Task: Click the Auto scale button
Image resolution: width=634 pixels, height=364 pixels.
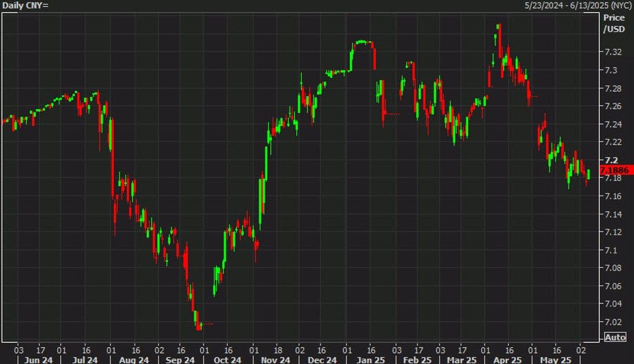Action: 614,337
